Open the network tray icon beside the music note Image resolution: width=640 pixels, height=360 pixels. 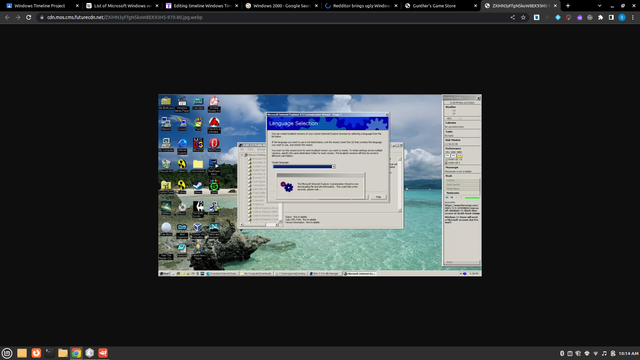point(596,353)
